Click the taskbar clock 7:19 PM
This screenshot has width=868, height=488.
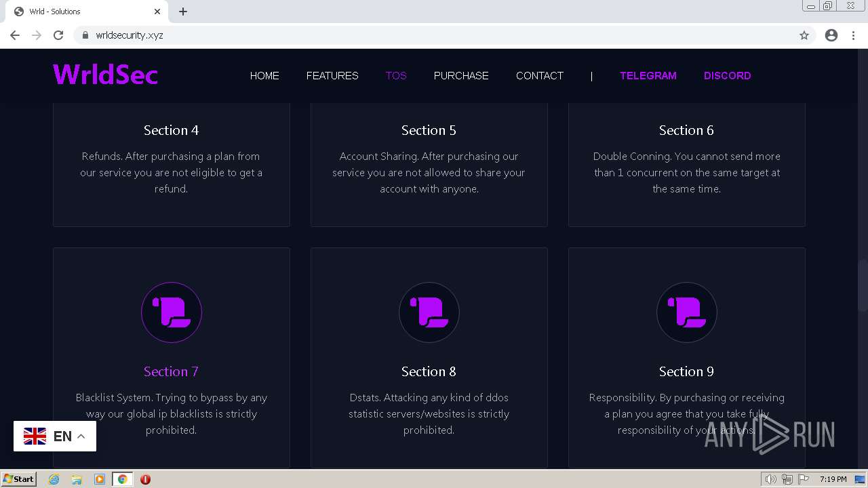[x=833, y=479]
